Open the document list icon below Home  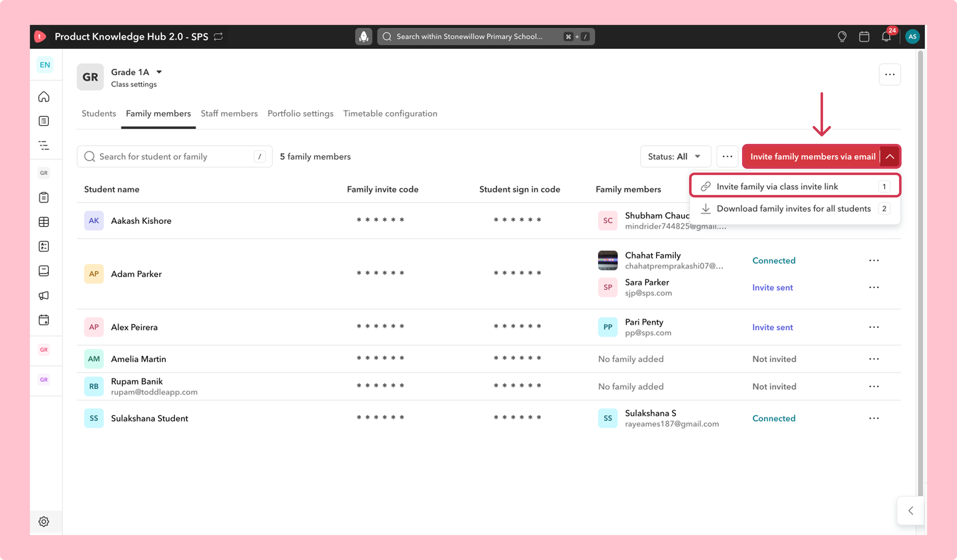point(44,121)
